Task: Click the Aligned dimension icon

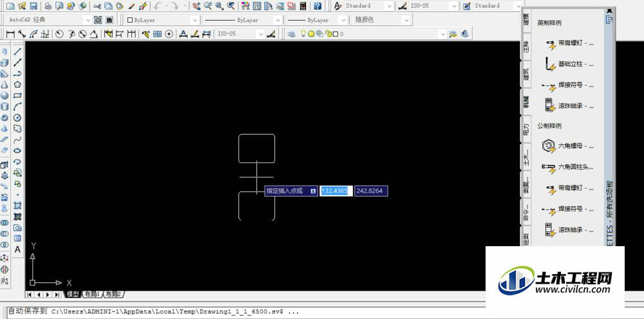Action: pos(22,34)
